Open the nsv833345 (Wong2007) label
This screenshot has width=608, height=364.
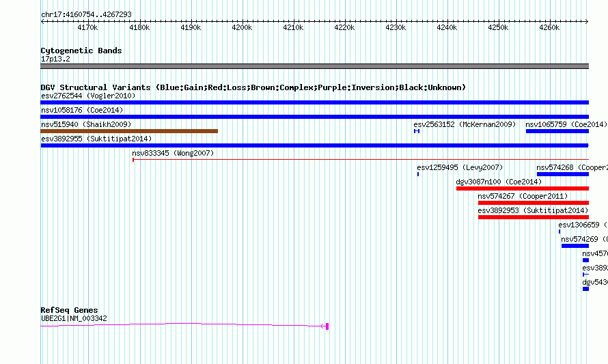click(x=173, y=153)
